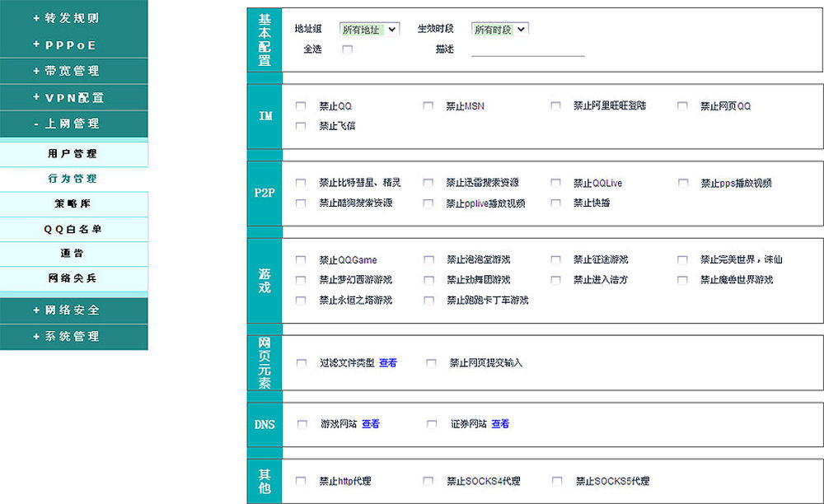Enable 禁止迅雷搜索资源 option
The width and height of the screenshot is (824, 504).
click(428, 183)
